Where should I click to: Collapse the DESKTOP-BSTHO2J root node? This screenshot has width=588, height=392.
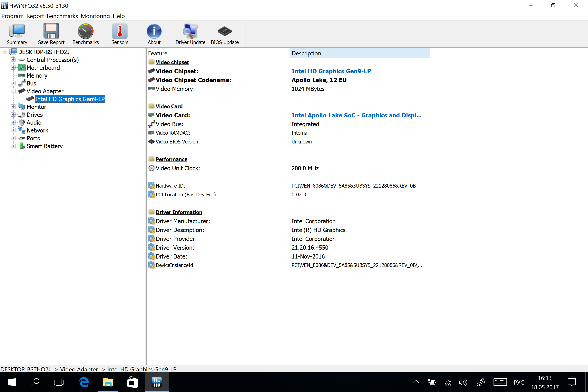tap(5, 52)
